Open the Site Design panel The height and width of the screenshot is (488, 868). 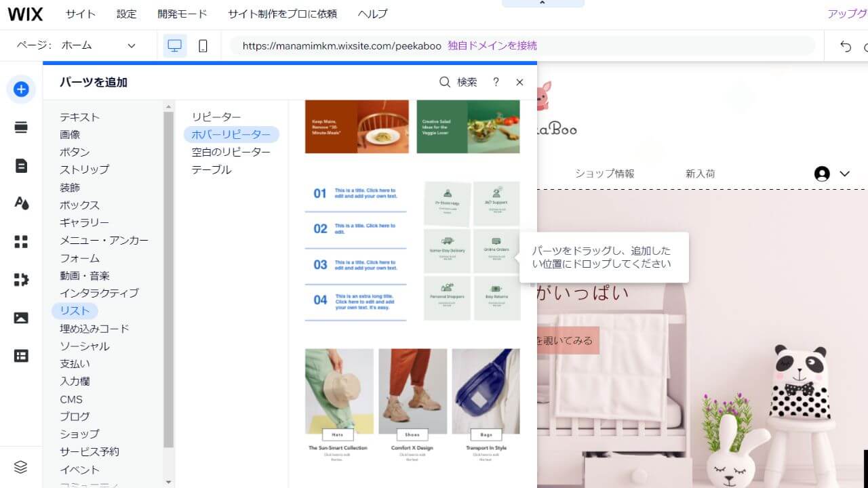coord(20,203)
